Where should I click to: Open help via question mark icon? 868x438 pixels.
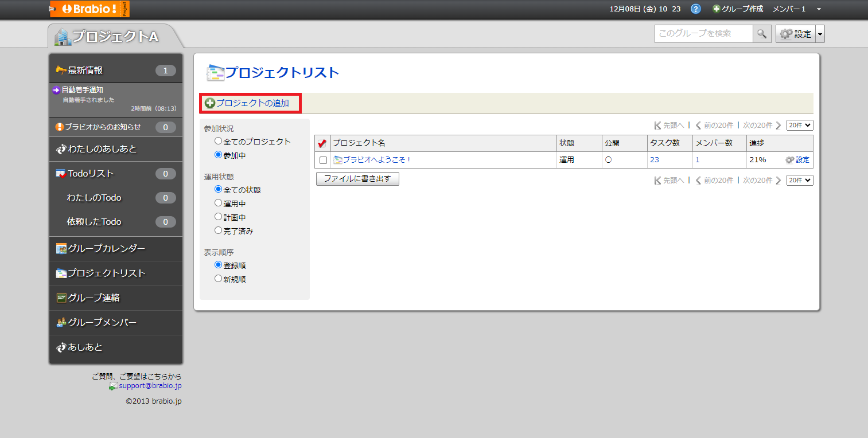point(696,9)
